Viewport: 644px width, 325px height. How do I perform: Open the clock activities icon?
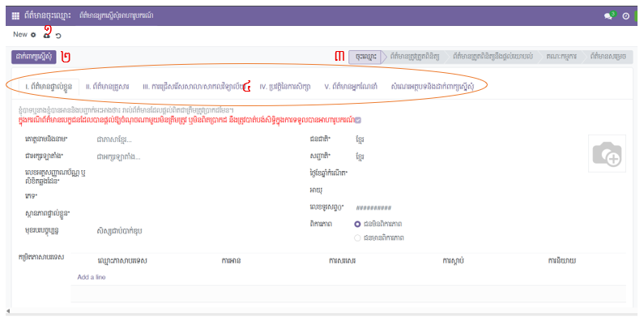625,15
